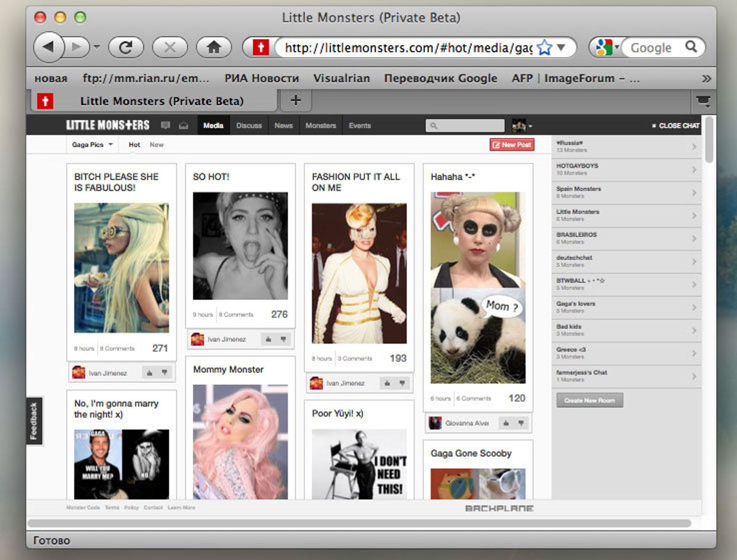Expand the HOTGAYBOYS chat room
737x560 pixels.
626,169
